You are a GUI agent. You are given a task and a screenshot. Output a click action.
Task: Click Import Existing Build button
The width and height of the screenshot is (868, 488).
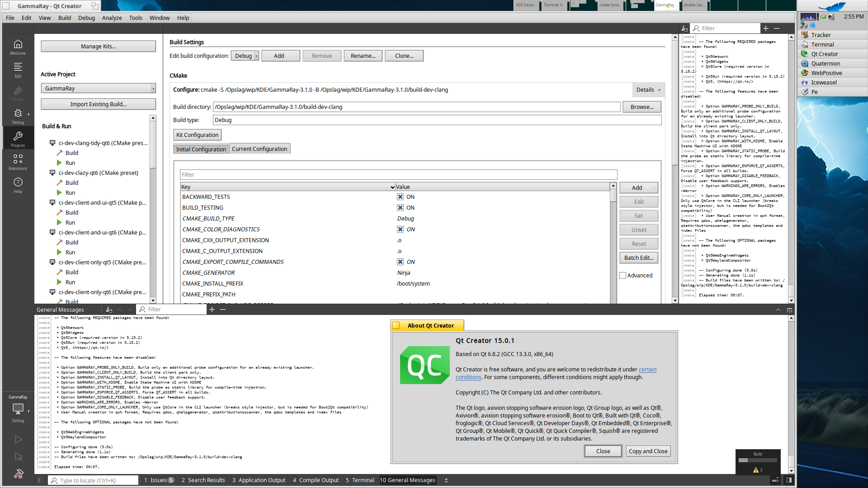[98, 104]
